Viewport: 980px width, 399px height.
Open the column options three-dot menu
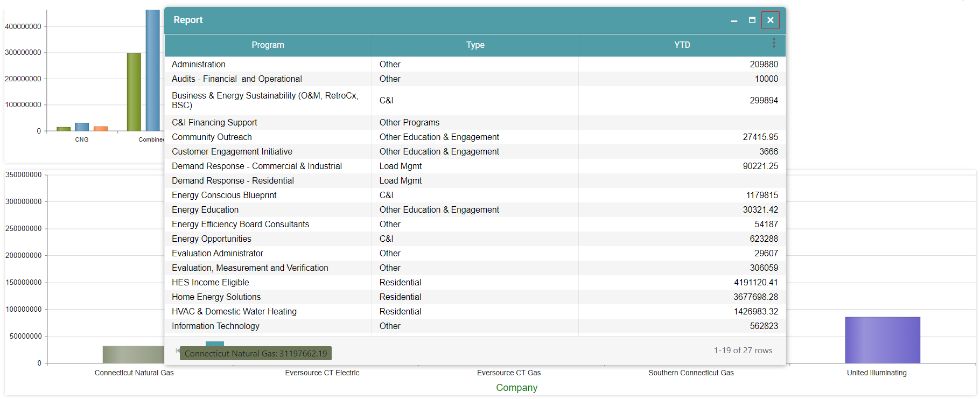pos(774,43)
